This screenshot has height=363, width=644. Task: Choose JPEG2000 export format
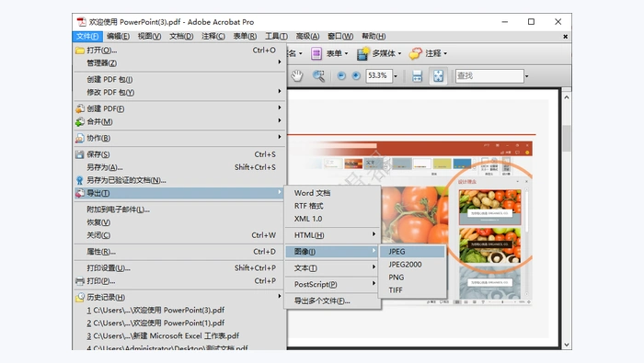pos(412,265)
